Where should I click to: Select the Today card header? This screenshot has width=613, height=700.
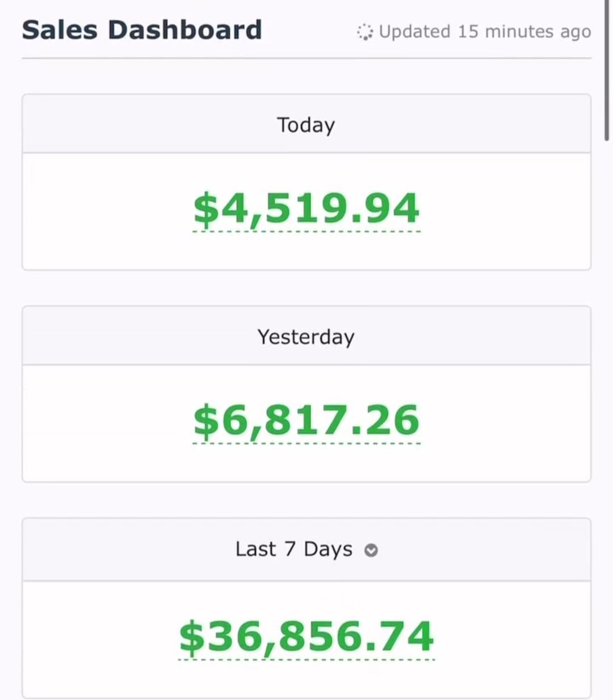pyautogui.click(x=306, y=125)
